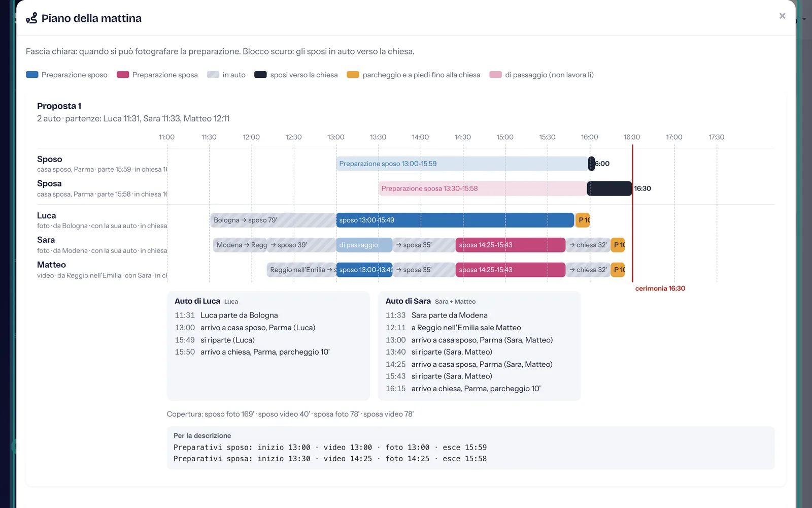The width and height of the screenshot is (812, 508).
Task: Select the 'Preparazione sposo 13:00-15:59' bar
Action: point(462,164)
